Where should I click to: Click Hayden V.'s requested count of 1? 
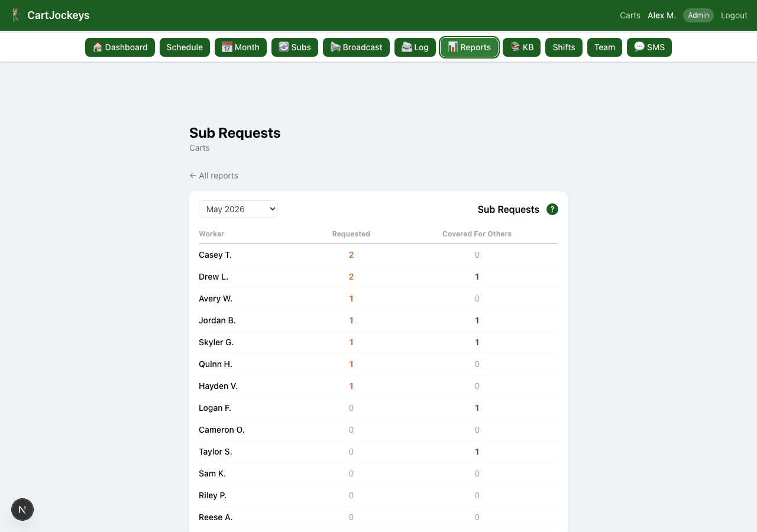[x=351, y=386]
